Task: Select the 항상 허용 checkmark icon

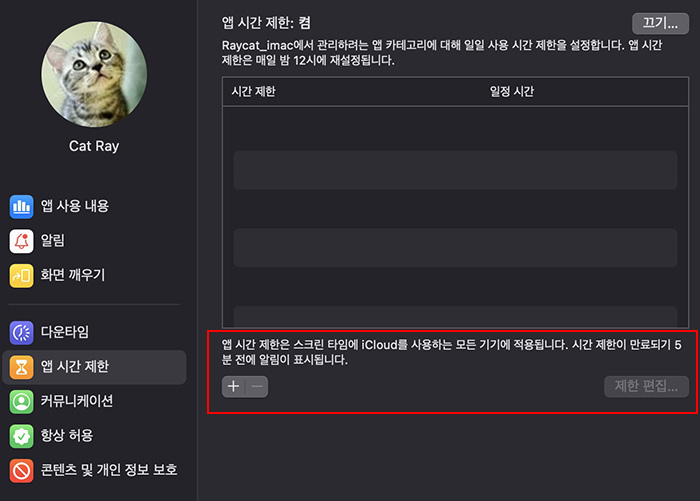Action: pyautogui.click(x=21, y=436)
